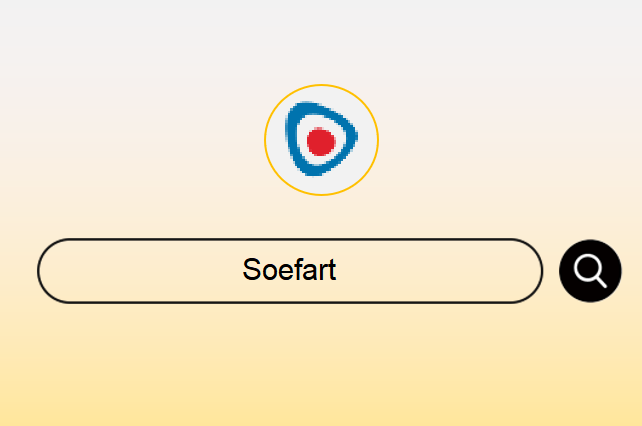Activate the circular avatar logo above the search bar
The width and height of the screenshot is (642, 426).
(x=321, y=140)
